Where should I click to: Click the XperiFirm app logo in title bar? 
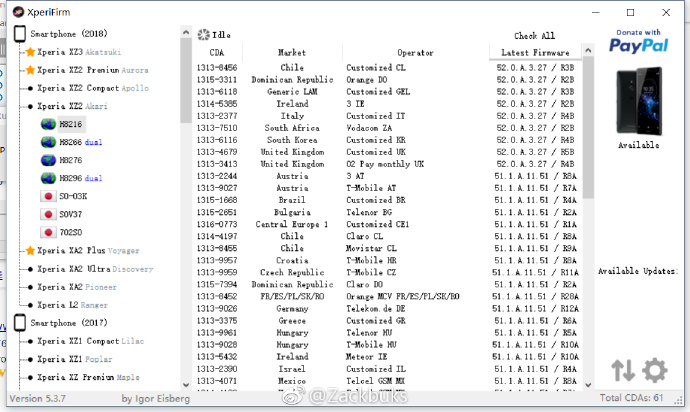click(18, 12)
